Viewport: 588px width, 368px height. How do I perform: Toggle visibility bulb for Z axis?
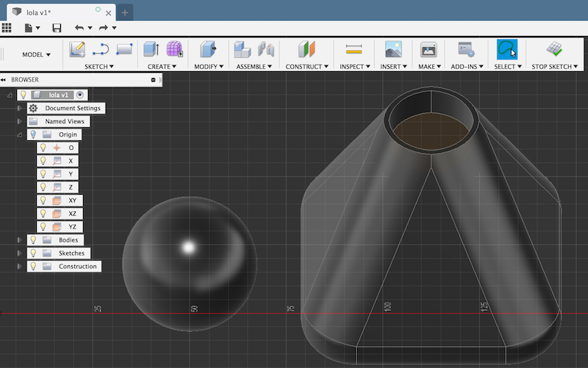click(x=43, y=187)
